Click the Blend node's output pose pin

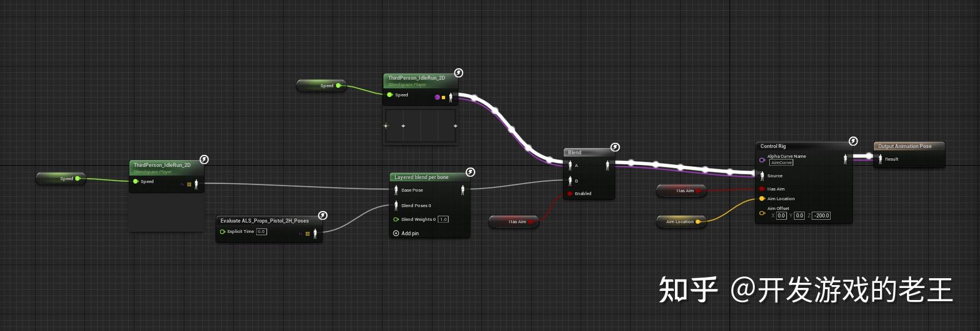pyautogui.click(x=607, y=165)
